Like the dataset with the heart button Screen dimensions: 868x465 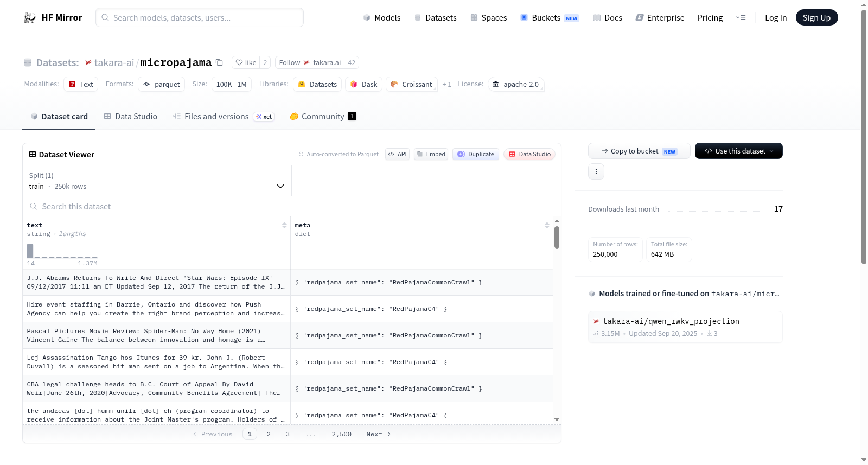pyautogui.click(x=246, y=62)
